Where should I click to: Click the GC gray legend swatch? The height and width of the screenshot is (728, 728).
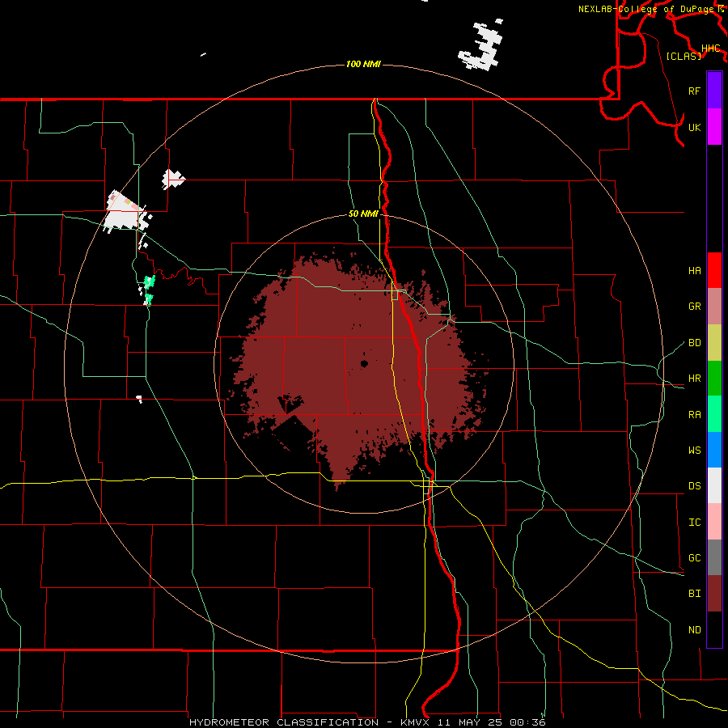(x=714, y=557)
